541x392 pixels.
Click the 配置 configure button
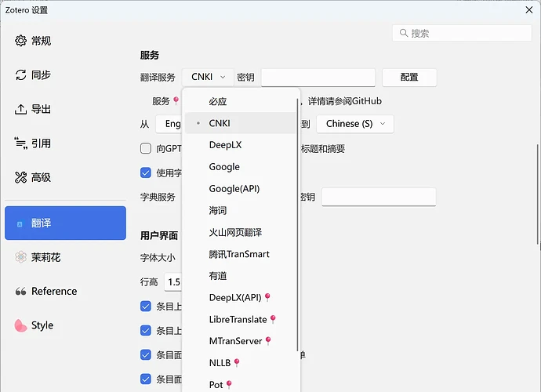coord(409,78)
